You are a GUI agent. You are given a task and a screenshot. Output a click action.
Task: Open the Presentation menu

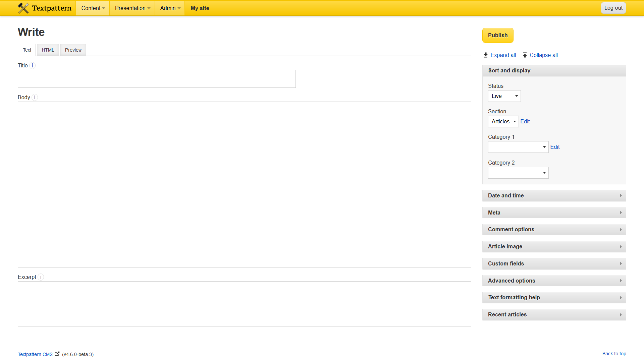click(132, 8)
